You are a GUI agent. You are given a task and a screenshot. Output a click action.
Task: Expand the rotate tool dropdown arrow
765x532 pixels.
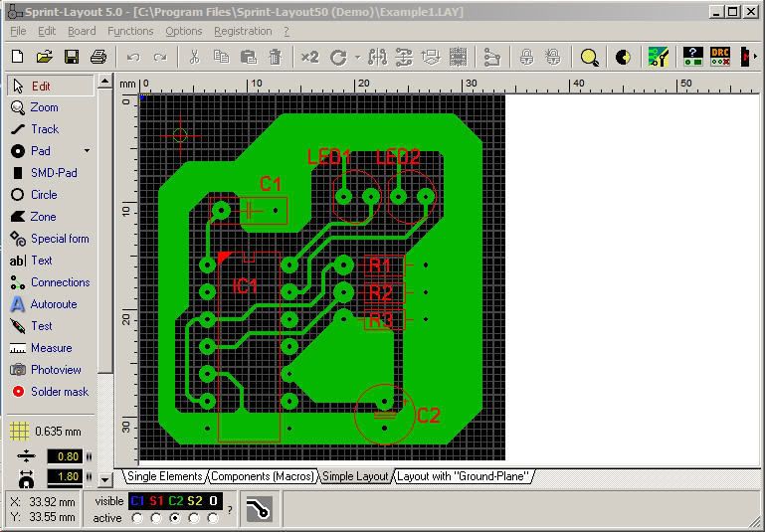(x=357, y=58)
